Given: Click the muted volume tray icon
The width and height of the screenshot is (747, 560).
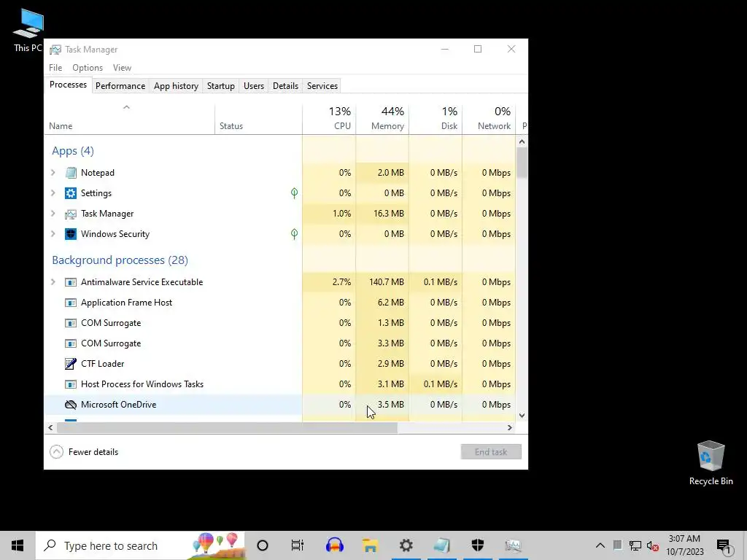Looking at the screenshot, I should (653, 545).
